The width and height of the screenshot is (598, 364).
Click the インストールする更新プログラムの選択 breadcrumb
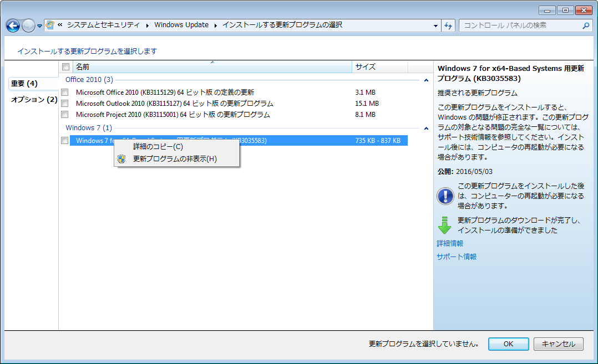(282, 25)
